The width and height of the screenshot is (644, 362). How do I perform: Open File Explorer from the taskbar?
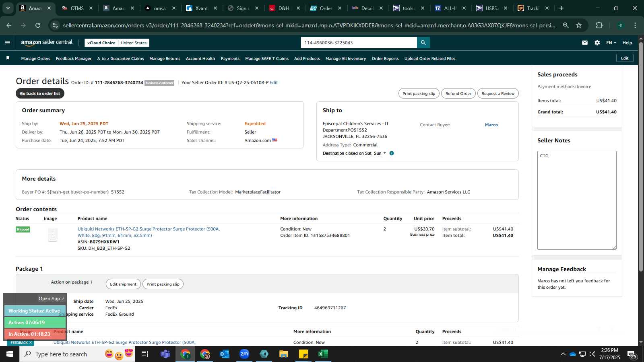click(284, 354)
